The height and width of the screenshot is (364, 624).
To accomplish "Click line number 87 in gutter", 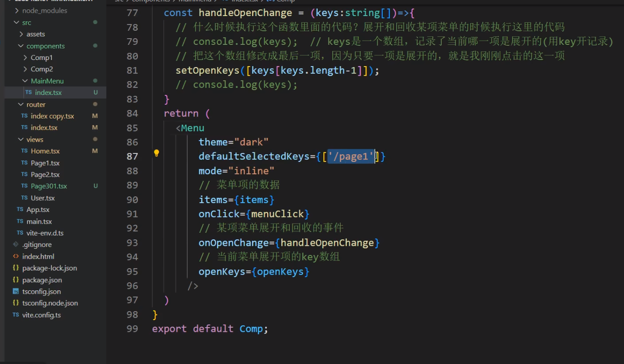I will point(132,156).
